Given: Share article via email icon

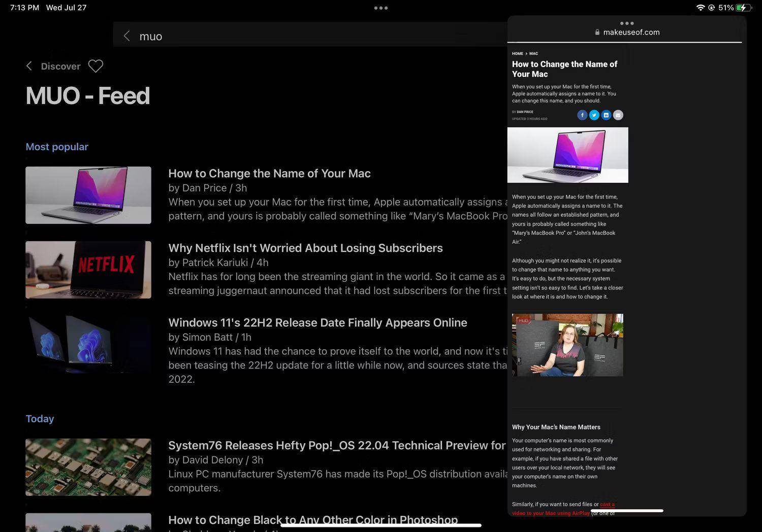Looking at the screenshot, I should pyautogui.click(x=618, y=115).
